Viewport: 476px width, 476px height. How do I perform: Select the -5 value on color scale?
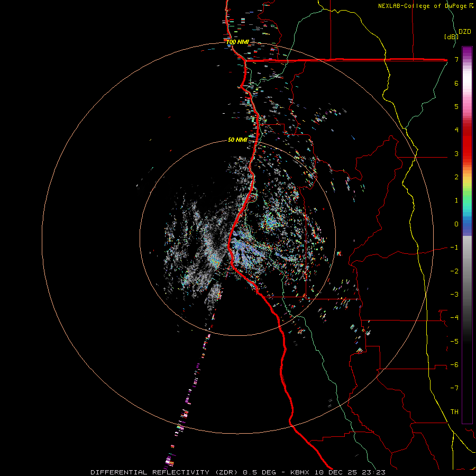(454, 342)
